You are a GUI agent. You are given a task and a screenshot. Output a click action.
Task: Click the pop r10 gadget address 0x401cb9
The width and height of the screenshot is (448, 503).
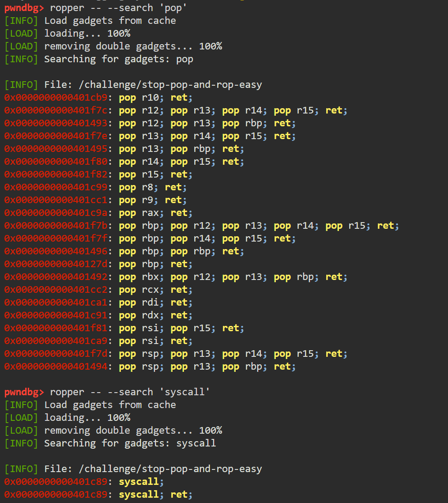pos(56,98)
